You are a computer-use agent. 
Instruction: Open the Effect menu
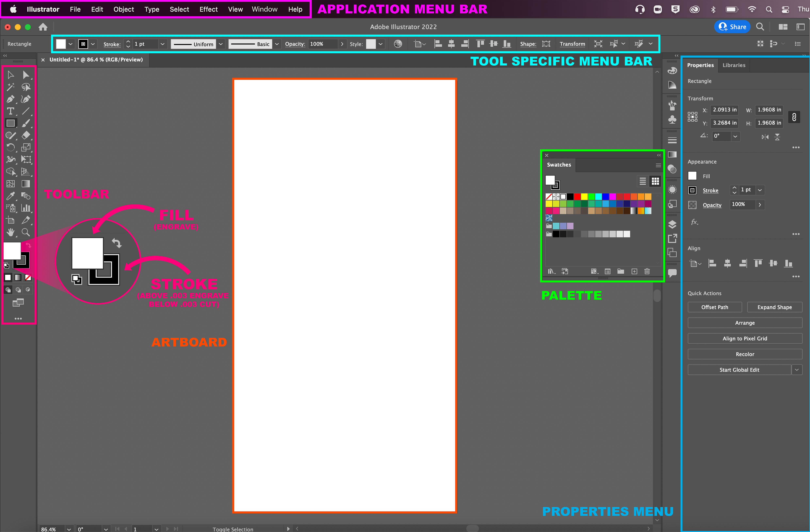208,9
